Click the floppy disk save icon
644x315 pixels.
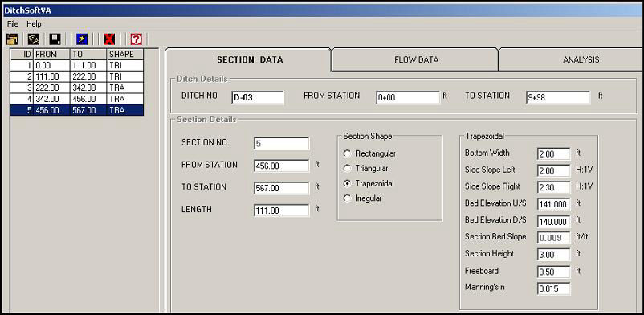[x=55, y=39]
